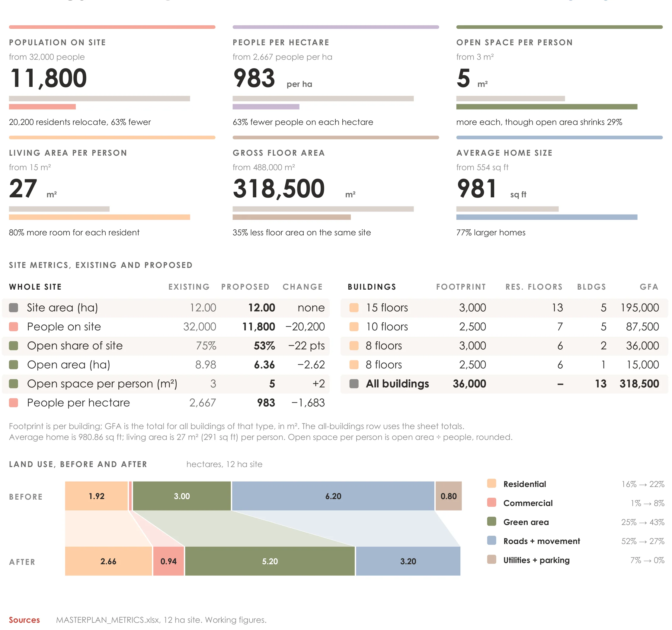672x630 pixels.
Task: Select the AFTER 0.94 commercial bar segment
Action: click(168, 561)
